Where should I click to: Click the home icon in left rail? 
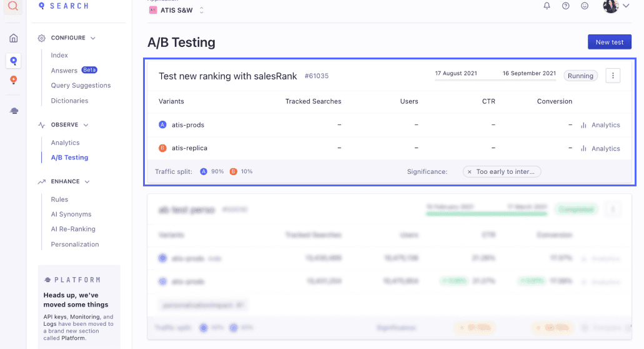point(14,38)
